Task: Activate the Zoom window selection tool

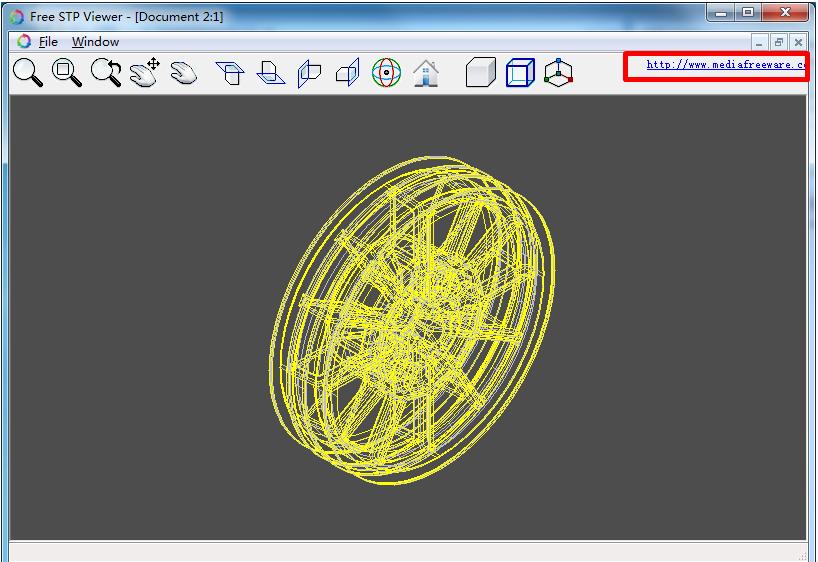Action: click(x=67, y=72)
